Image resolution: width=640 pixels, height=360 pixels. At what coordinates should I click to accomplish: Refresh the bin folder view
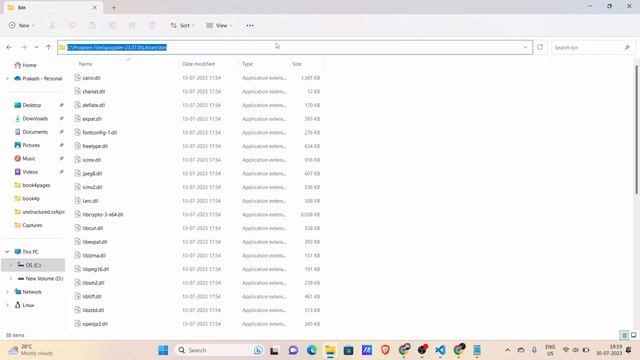tap(540, 47)
